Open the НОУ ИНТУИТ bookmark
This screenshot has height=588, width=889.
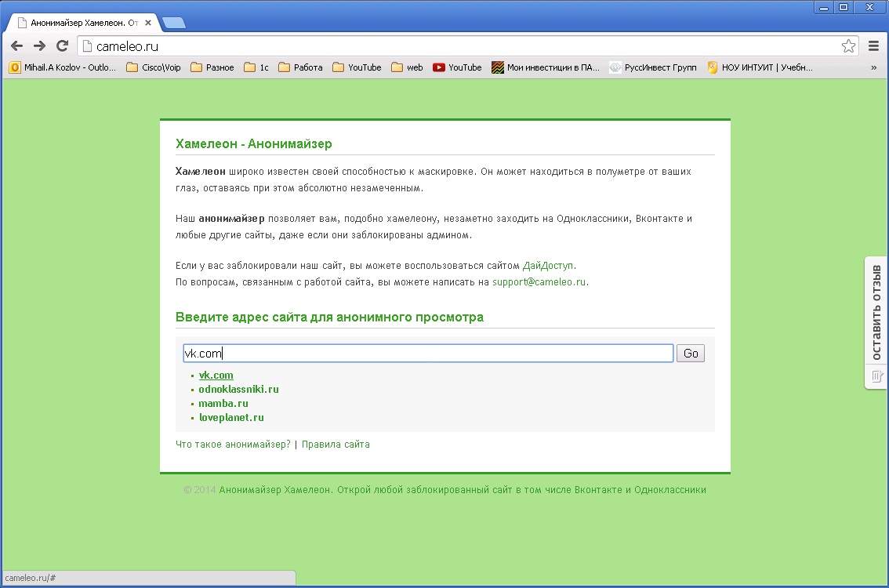pyautogui.click(x=760, y=67)
